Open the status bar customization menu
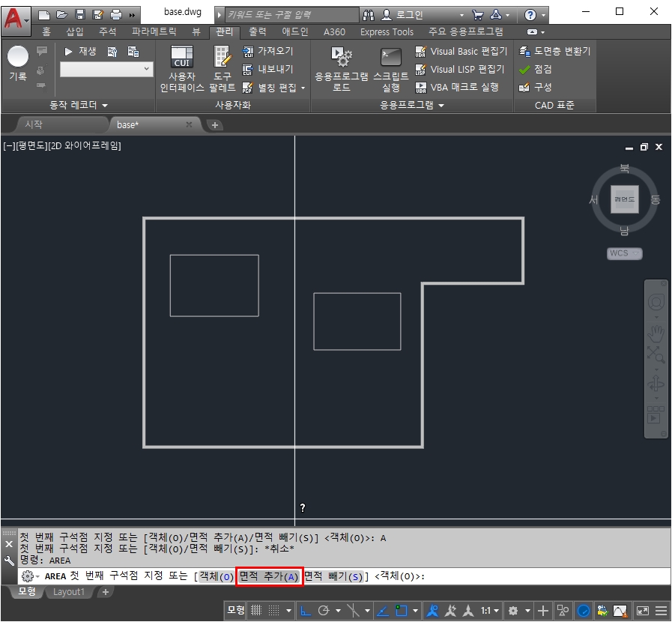This screenshot has width=672, height=622. tap(661, 610)
